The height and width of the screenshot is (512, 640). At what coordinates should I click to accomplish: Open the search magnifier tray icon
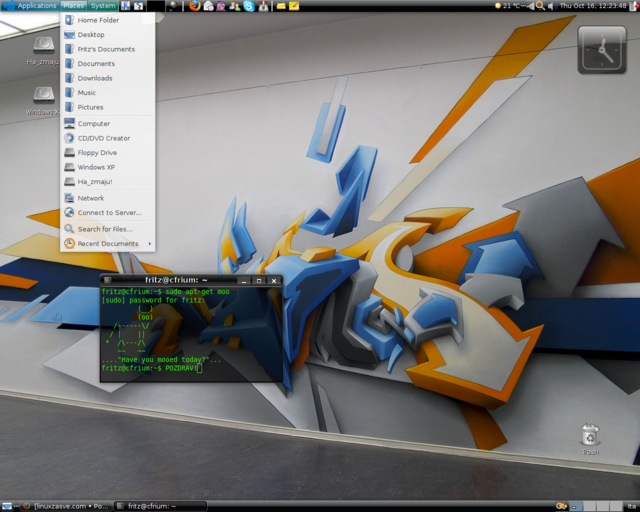(540, 6)
